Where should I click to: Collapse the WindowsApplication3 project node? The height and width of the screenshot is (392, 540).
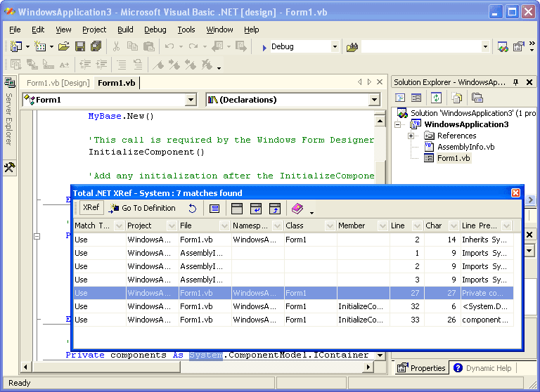(398, 124)
